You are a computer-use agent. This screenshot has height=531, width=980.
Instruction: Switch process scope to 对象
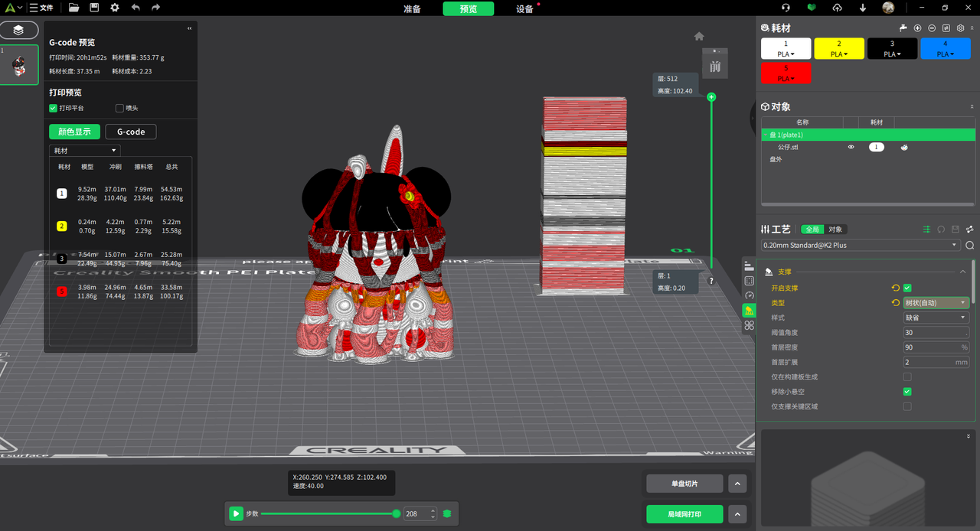[835, 230]
